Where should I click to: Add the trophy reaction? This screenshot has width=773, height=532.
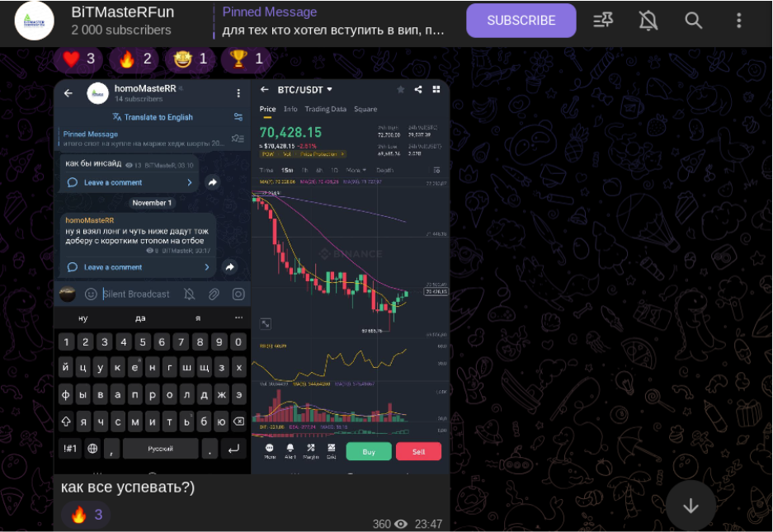(246, 59)
